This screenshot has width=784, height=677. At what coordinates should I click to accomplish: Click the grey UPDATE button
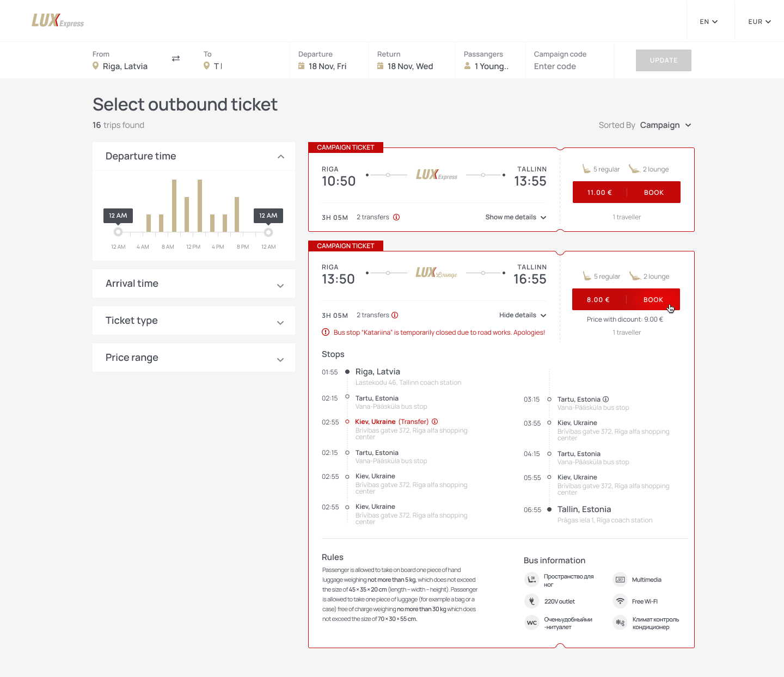(664, 60)
